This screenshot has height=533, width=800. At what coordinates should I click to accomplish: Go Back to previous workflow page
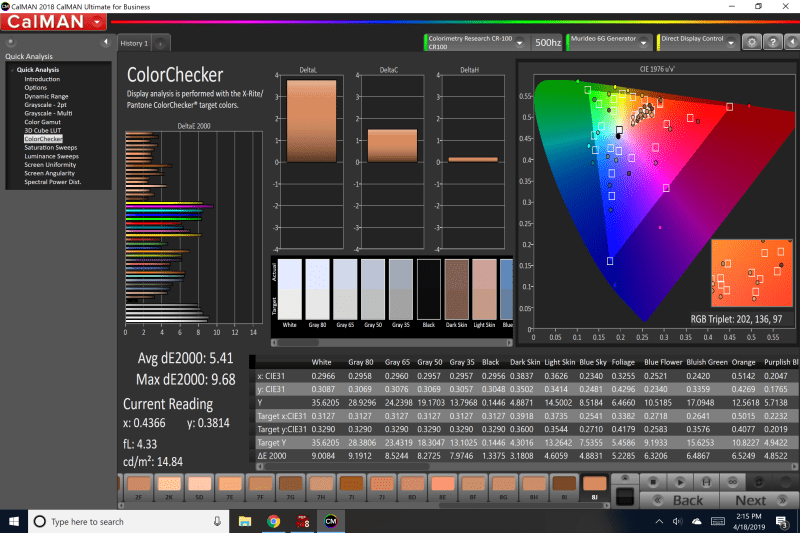[679, 500]
